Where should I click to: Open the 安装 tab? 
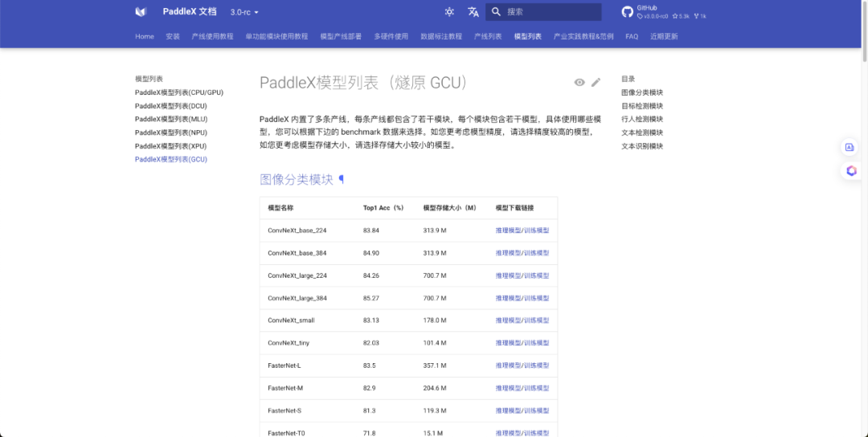coord(173,36)
